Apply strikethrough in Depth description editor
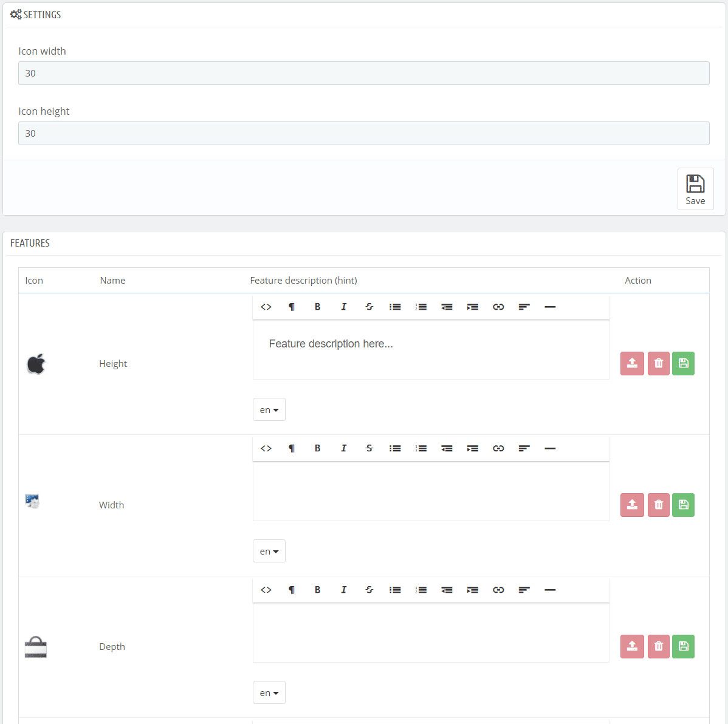 [369, 590]
